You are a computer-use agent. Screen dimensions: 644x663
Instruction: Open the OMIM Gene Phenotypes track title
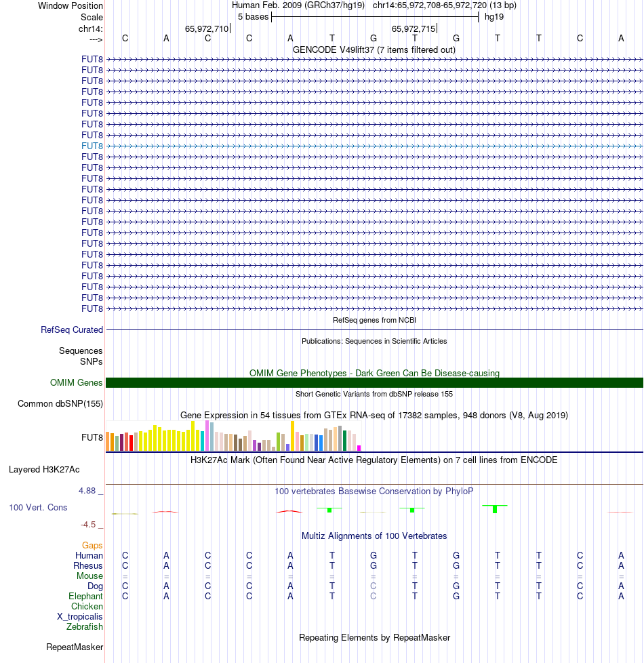(374, 373)
